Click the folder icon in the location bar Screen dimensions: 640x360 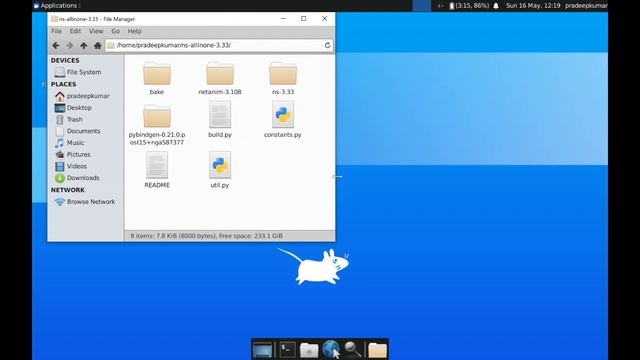tap(111, 45)
